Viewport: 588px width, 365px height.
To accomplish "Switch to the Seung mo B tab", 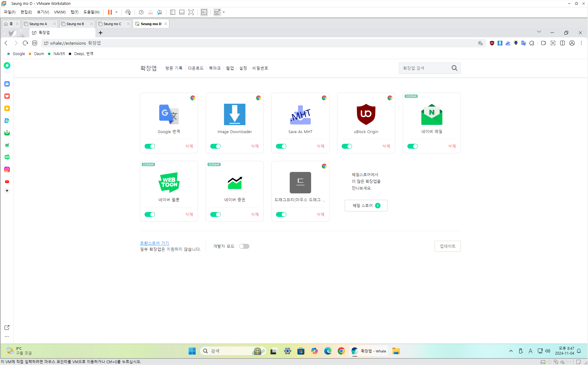I will pos(75,24).
